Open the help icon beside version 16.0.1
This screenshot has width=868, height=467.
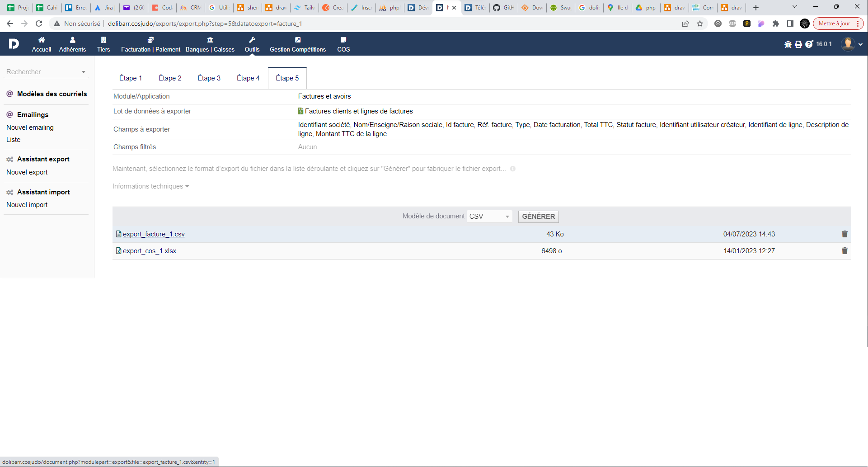809,44
